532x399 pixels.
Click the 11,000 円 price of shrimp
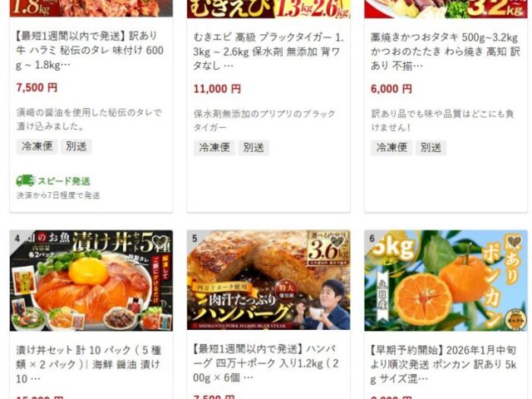(217, 89)
